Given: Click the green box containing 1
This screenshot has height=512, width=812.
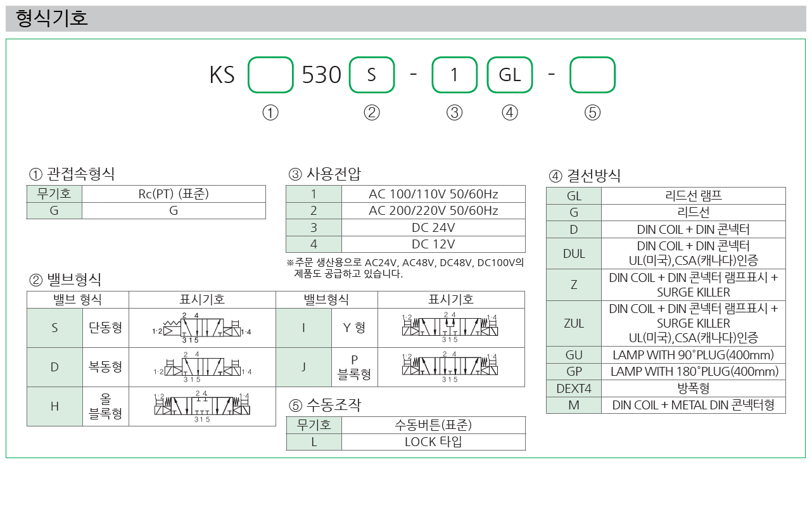Looking at the screenshot, I should pos(454,75).
